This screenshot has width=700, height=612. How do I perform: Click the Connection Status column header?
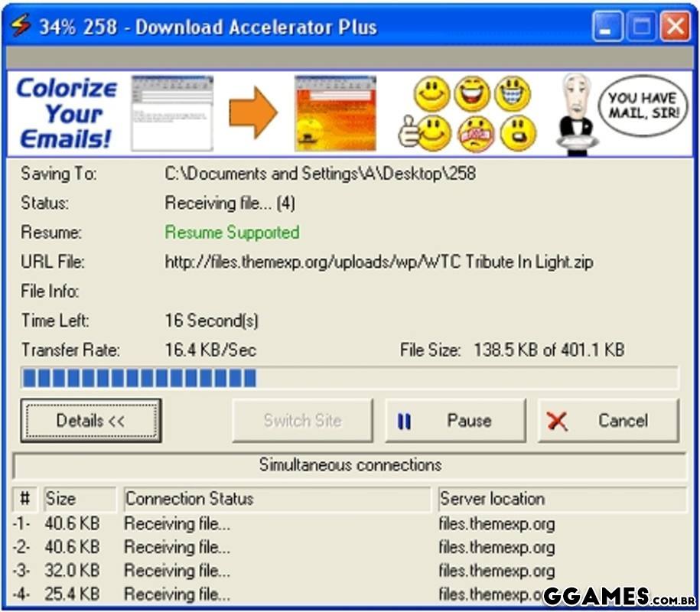[277, 499]
